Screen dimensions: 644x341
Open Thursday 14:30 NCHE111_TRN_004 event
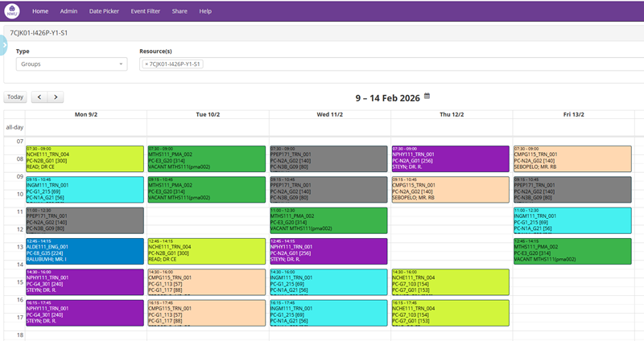451,282
